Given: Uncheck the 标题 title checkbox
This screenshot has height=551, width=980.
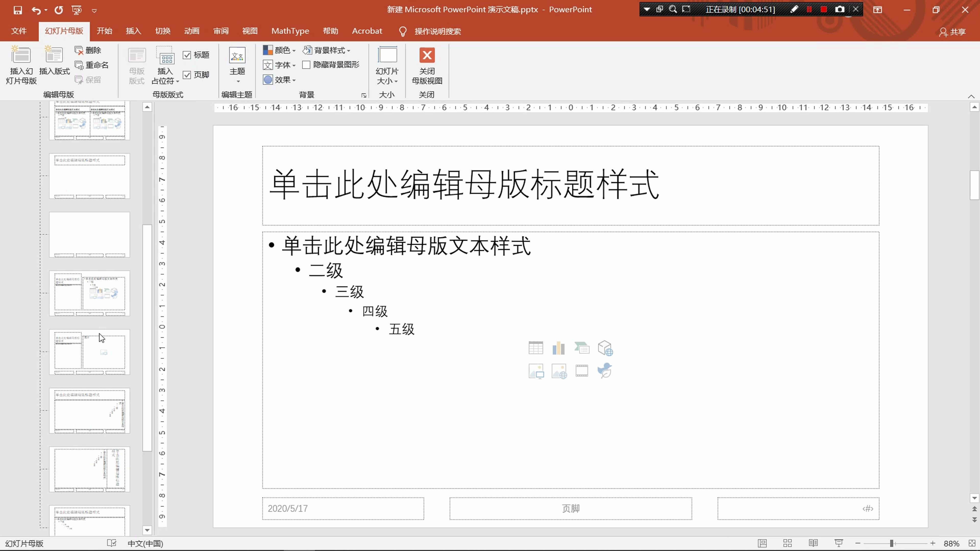Looking at the screenshot, I should [x=187, y=55].
